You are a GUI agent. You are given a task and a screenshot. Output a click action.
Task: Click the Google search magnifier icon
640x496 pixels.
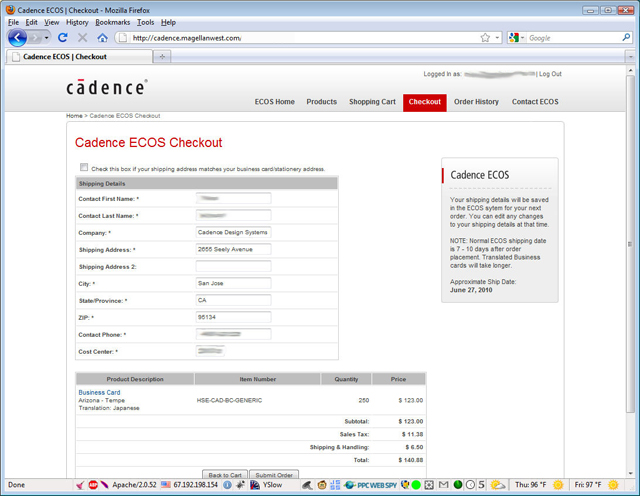[x=626, y=38]
